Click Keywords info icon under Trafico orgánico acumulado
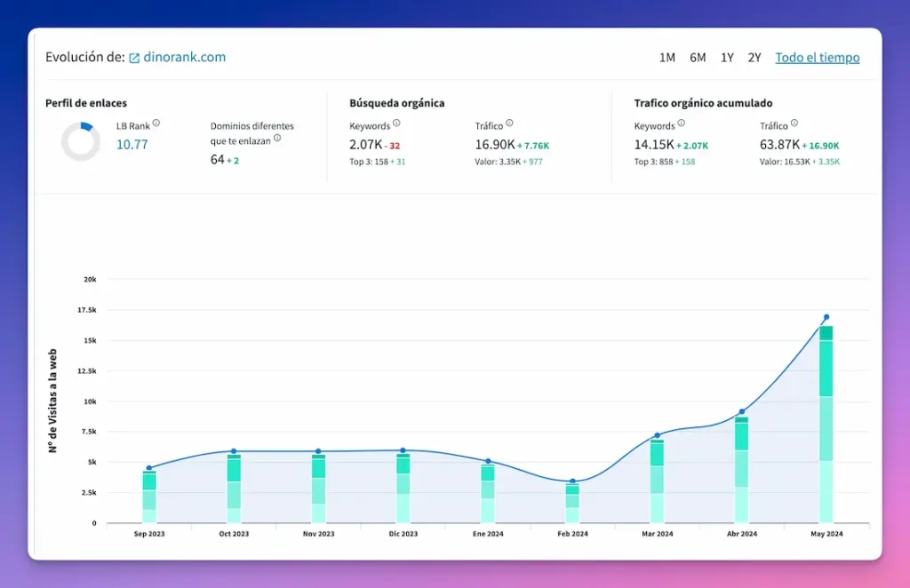This screenshot has height=588, width=910. [681, 124]
